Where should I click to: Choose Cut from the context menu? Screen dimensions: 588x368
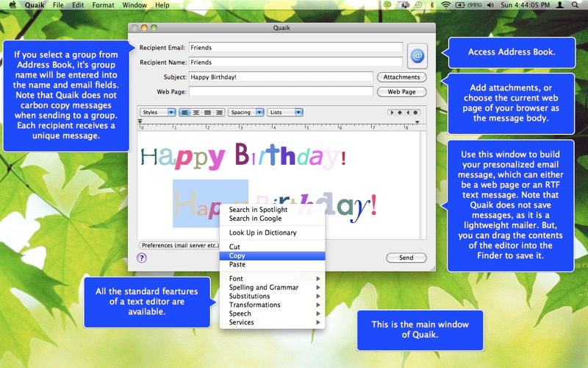272,247
